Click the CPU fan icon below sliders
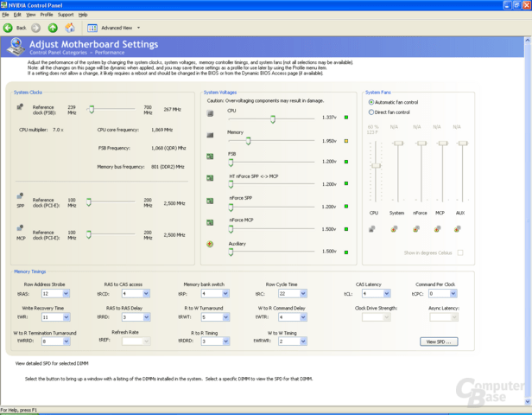Image resolution: width=532 pixels, height=415 pixels. 372,229
